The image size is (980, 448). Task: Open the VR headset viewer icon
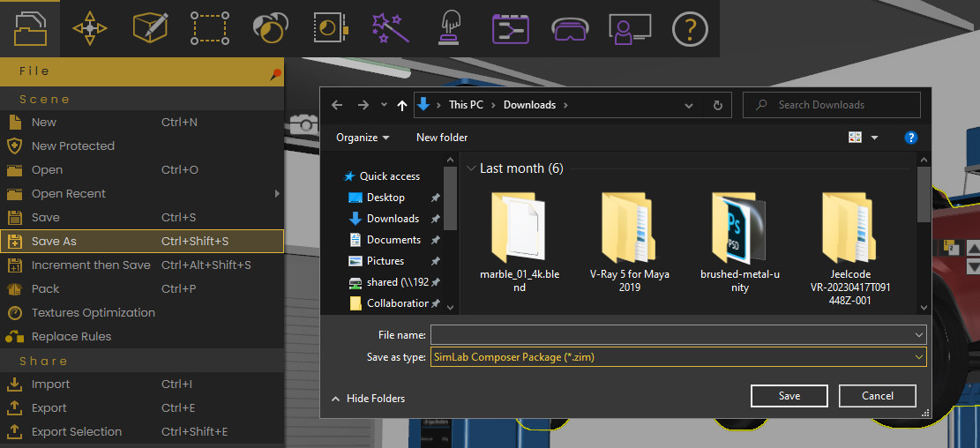(570, 29)
